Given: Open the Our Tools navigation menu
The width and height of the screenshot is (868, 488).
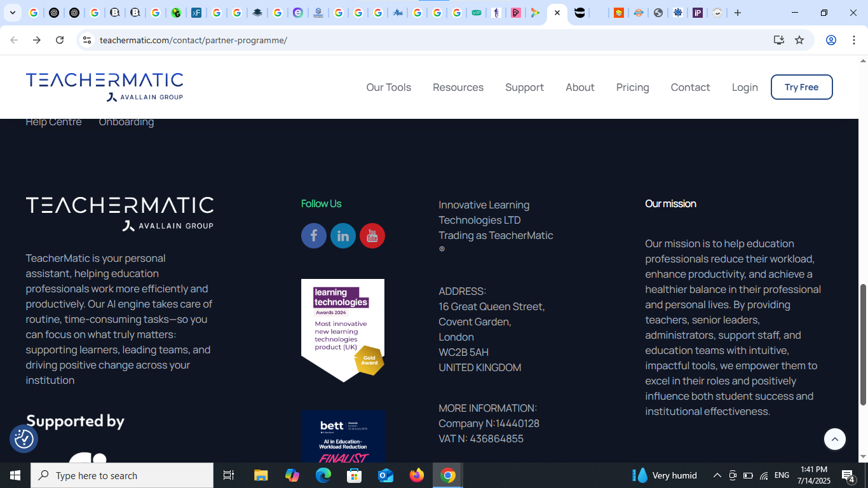Looking at the screenshot, I should click(x=389, y=87).
